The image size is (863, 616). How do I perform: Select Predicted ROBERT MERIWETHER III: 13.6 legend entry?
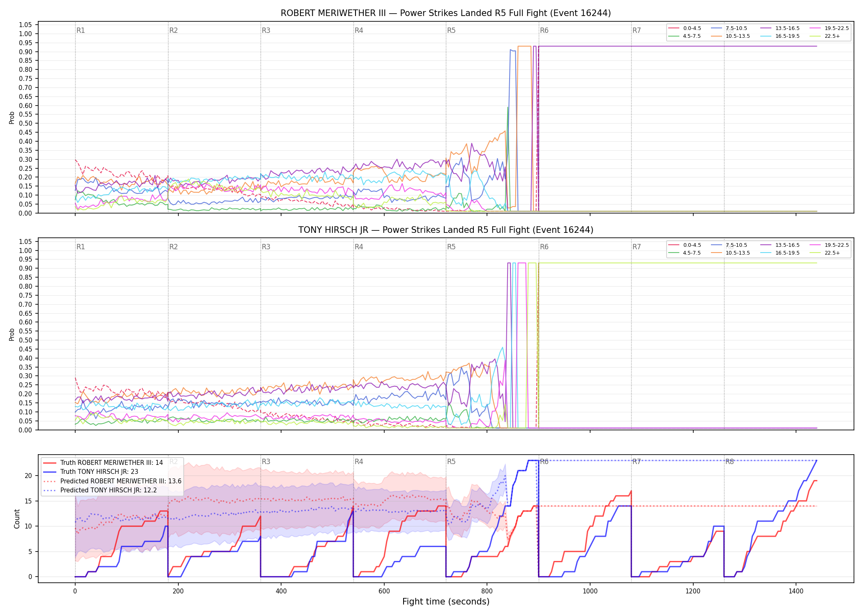112,481
